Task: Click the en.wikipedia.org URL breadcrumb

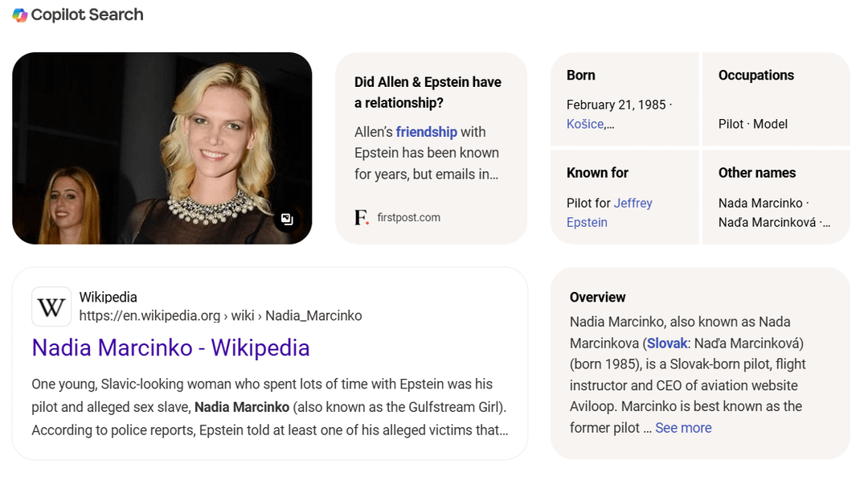Action: point(220,315)
